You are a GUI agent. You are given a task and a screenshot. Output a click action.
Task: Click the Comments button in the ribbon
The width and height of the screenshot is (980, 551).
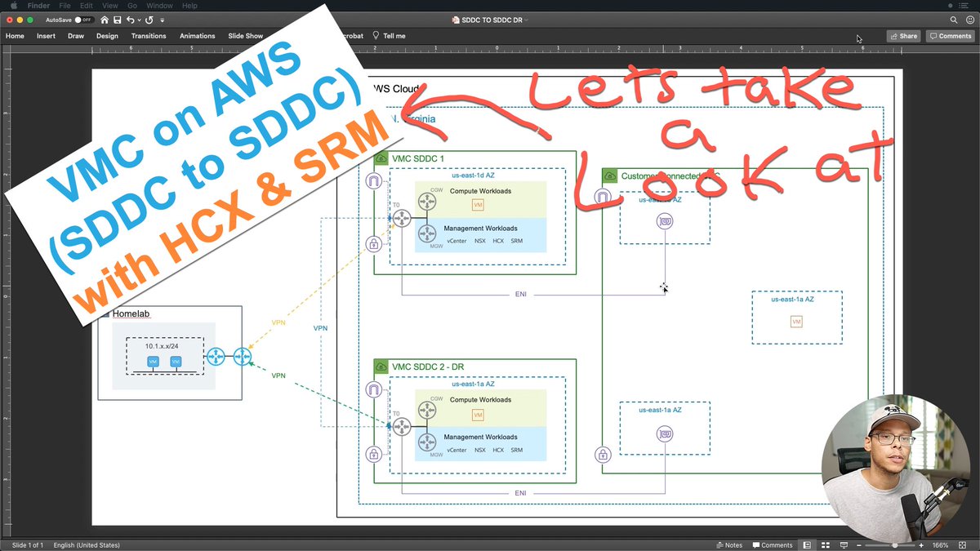click(951, 36)
